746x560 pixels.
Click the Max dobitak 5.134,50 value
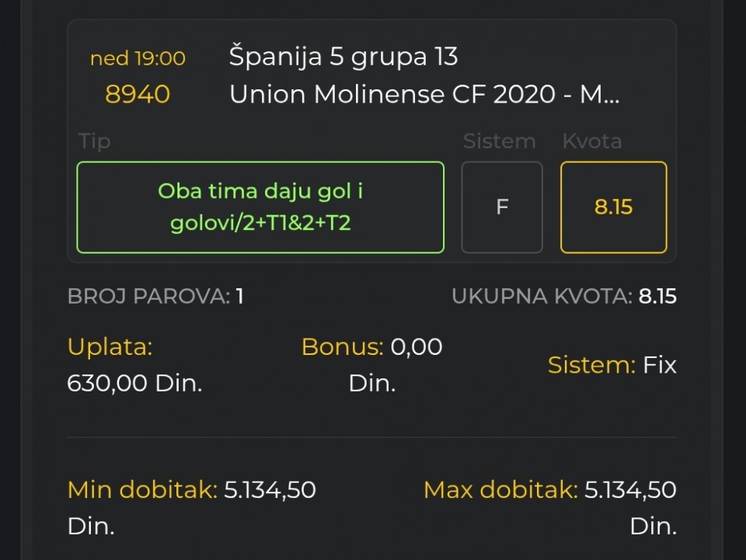(630, 489)
